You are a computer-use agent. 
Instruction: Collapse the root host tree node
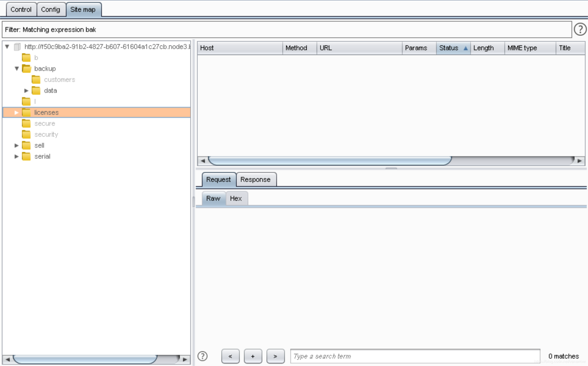[x=7, y=47]
